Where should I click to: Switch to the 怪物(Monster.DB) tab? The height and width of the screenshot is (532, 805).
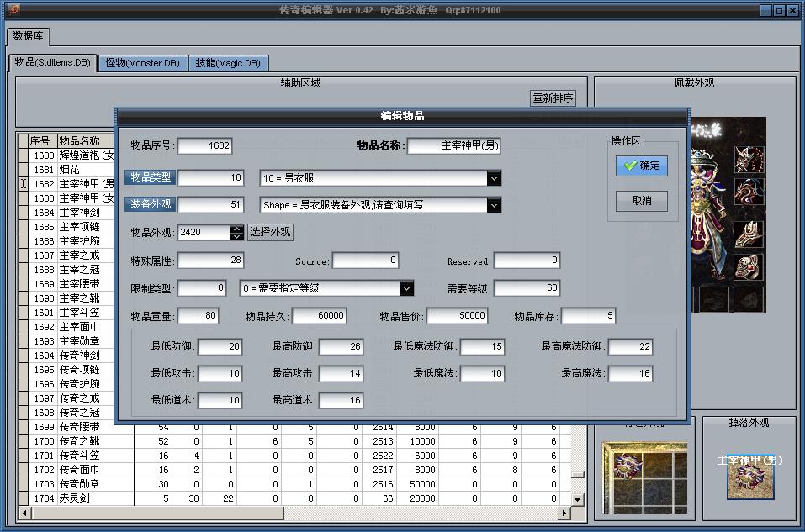(142, 63)
